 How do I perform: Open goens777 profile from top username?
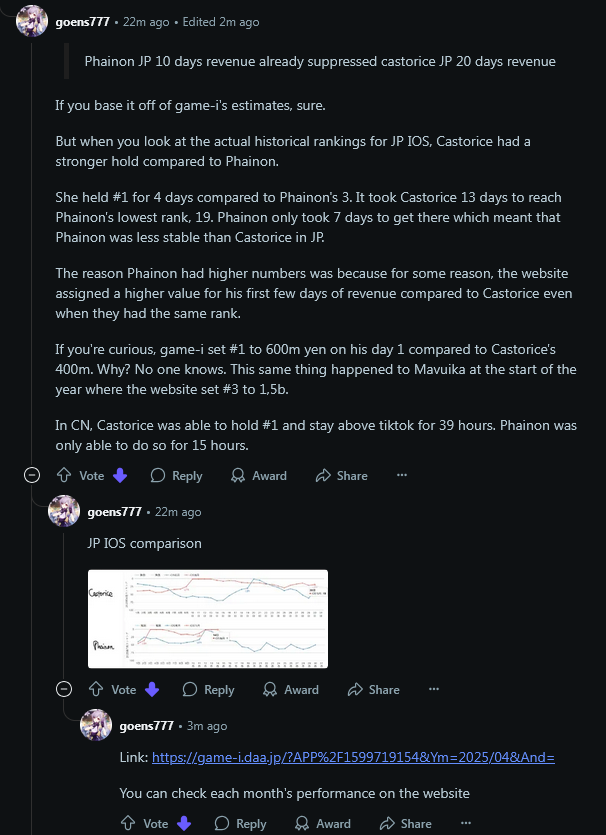click(83, 22)
